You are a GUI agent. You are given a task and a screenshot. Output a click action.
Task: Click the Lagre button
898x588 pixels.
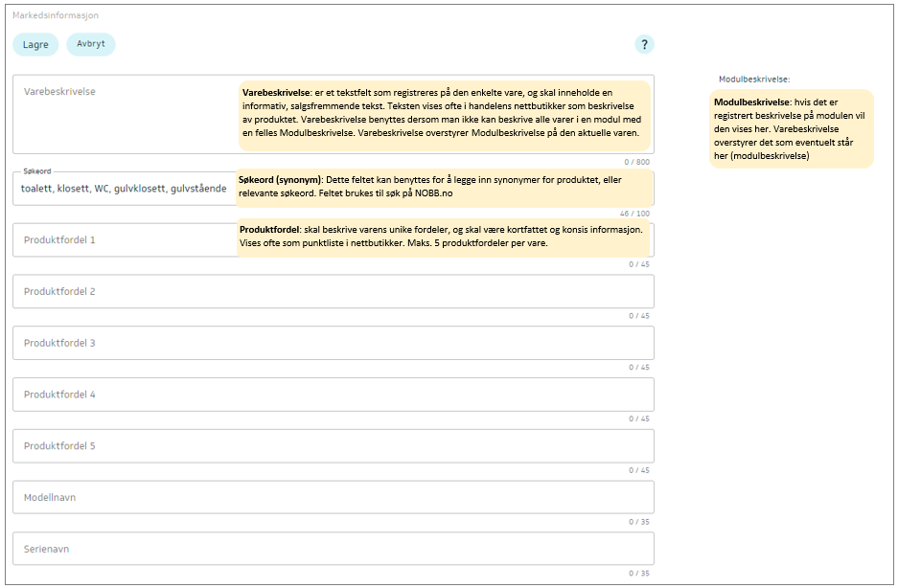click(35, 44)
